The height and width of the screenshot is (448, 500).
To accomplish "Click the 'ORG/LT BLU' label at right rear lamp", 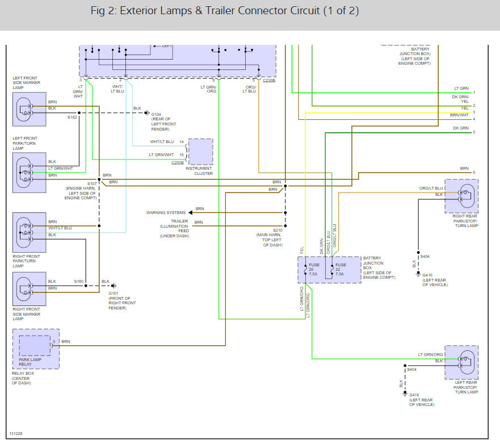I will [431, 189].
